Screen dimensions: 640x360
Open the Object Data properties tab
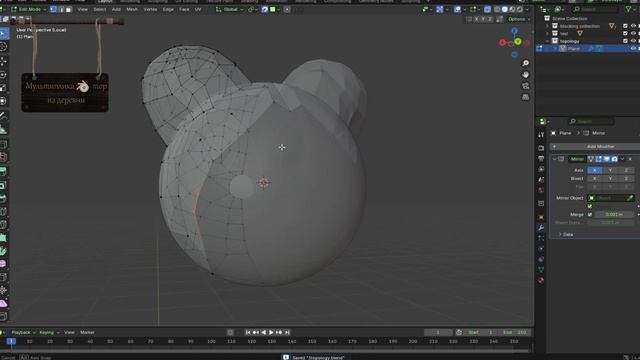[x=541, y=270]
